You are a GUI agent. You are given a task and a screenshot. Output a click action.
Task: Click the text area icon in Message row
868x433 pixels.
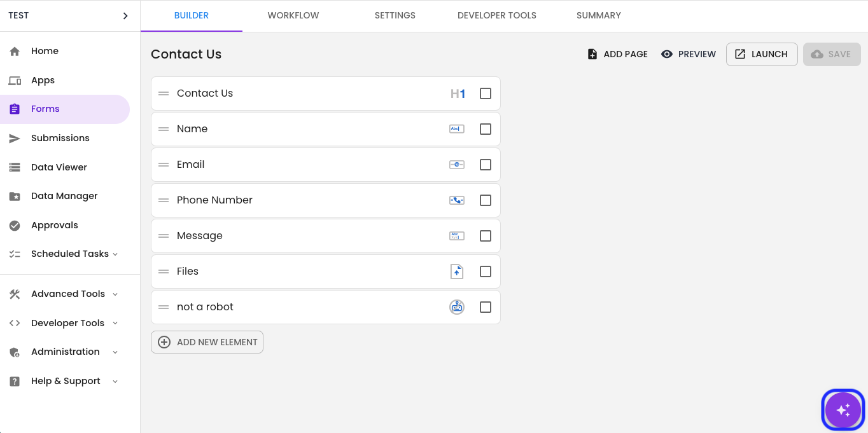(457, 236)
